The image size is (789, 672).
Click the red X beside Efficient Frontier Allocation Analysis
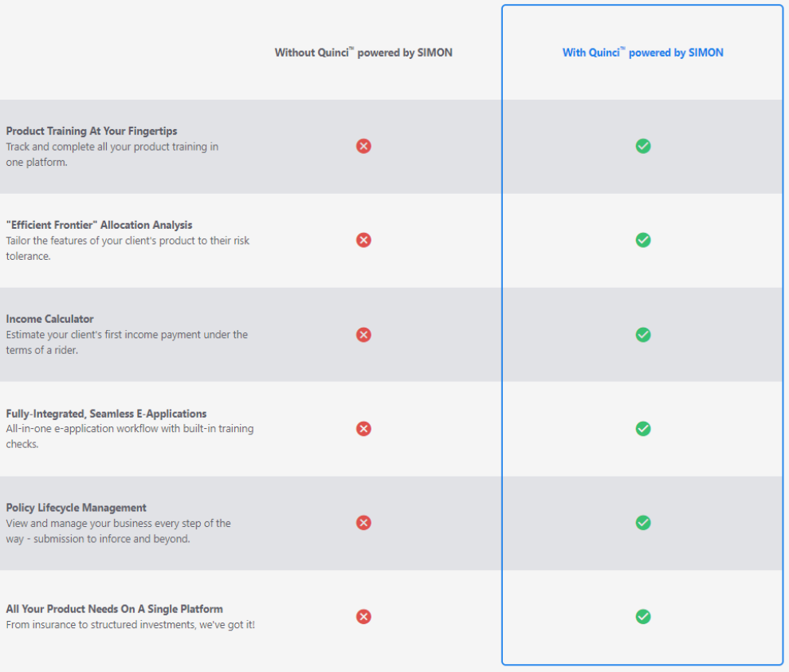point(363,240)
